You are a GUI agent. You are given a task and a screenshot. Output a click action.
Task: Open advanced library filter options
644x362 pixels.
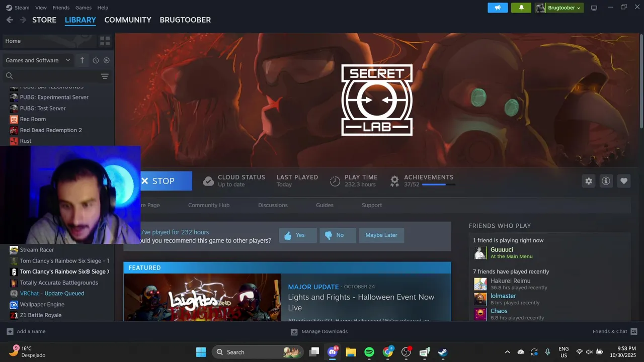(x=105, y=76)
